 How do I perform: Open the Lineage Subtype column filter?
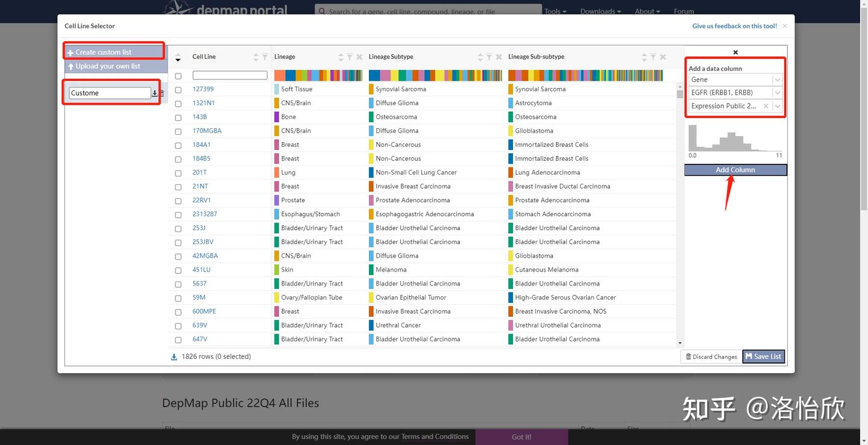pos(489,57)
